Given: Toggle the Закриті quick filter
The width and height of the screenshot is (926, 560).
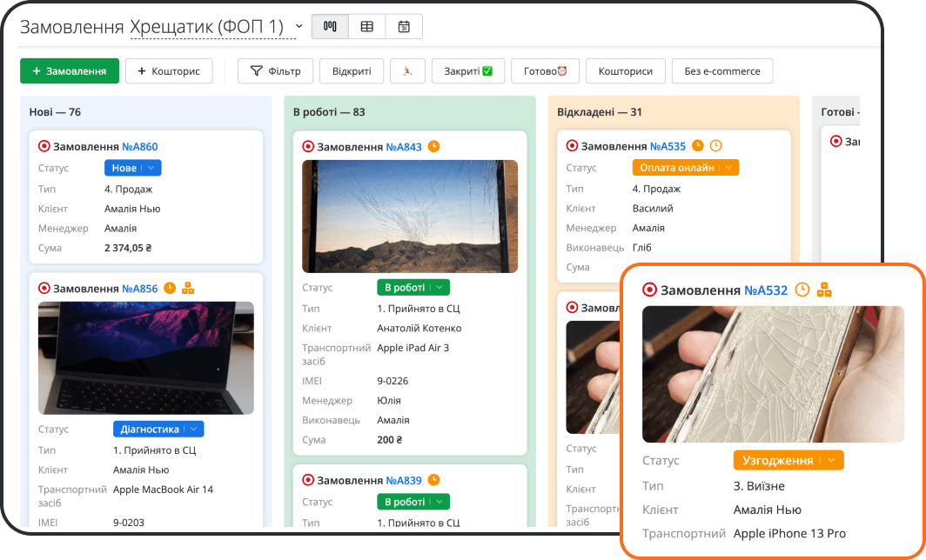Looking at the screenshot, I should 468,70.
